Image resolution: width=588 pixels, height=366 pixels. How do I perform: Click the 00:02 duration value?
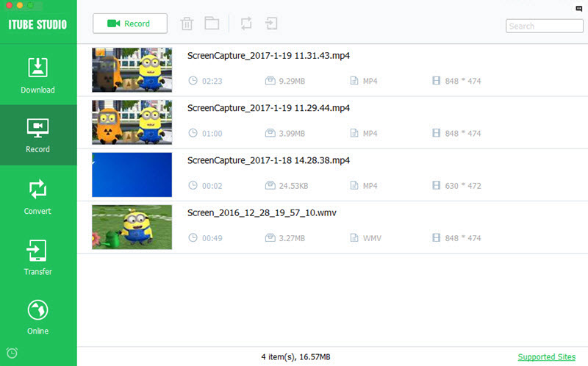(212, 186)
